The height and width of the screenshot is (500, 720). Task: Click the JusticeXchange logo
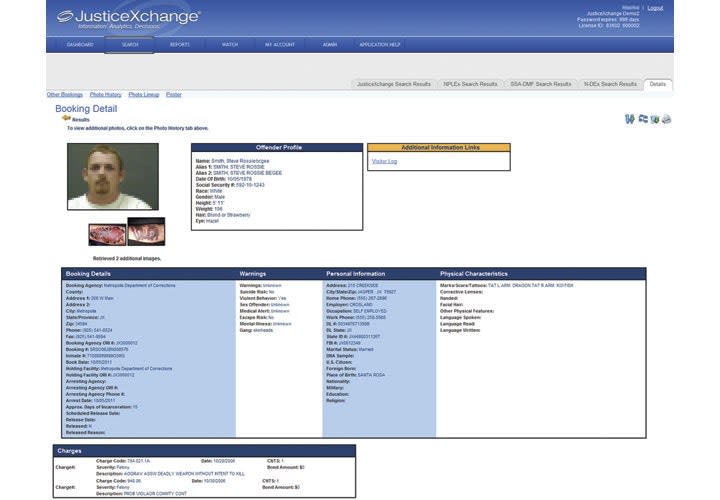pyautogui.click(x=128, y=18)
